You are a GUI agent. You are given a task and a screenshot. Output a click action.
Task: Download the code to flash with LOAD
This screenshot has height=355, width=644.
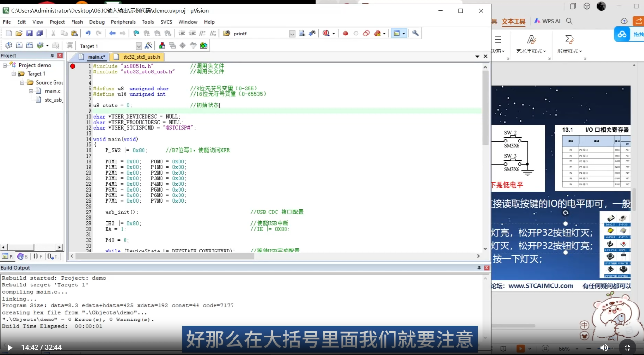coord(70,45)
